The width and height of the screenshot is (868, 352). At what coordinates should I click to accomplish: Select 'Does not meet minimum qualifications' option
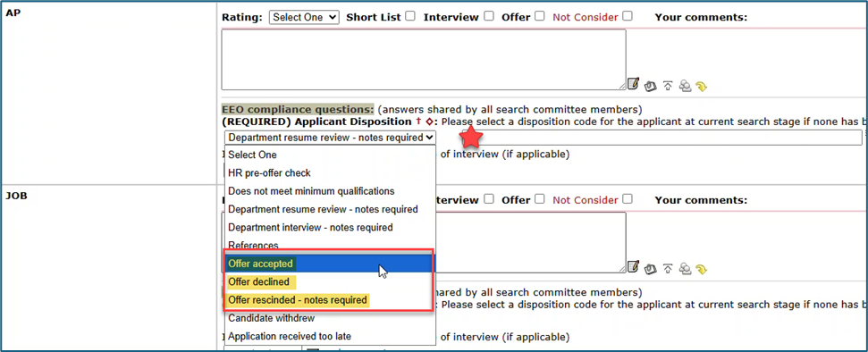point(330,191)
